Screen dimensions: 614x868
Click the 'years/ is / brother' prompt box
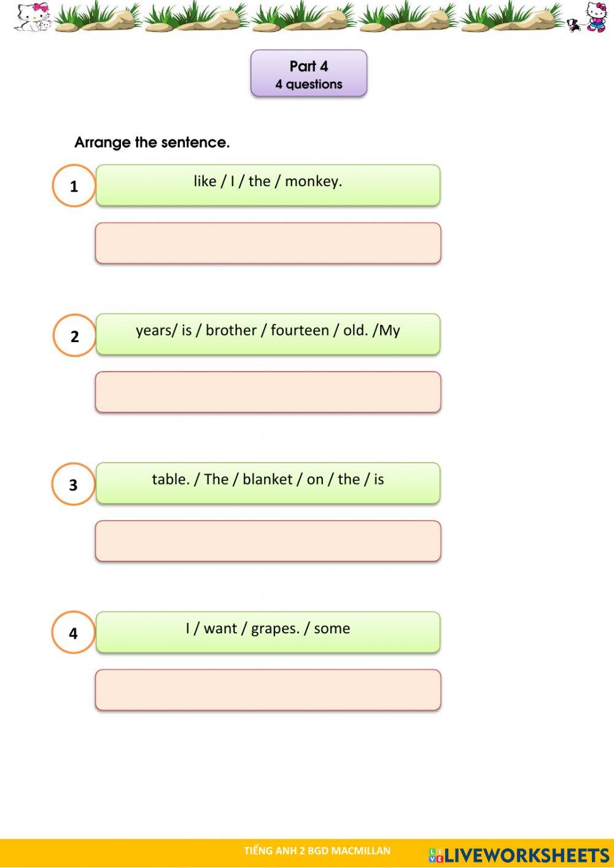pos(268,334)
